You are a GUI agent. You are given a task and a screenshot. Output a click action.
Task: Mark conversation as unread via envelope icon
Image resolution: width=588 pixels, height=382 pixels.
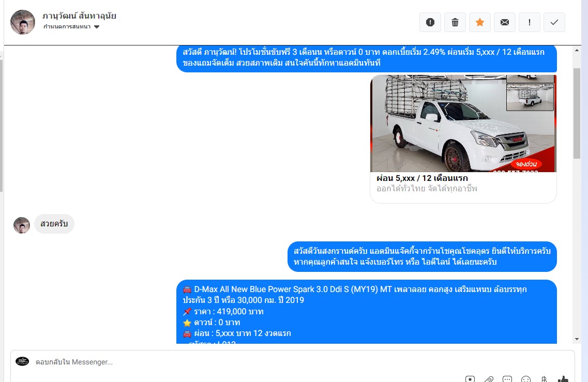(505, 22)
